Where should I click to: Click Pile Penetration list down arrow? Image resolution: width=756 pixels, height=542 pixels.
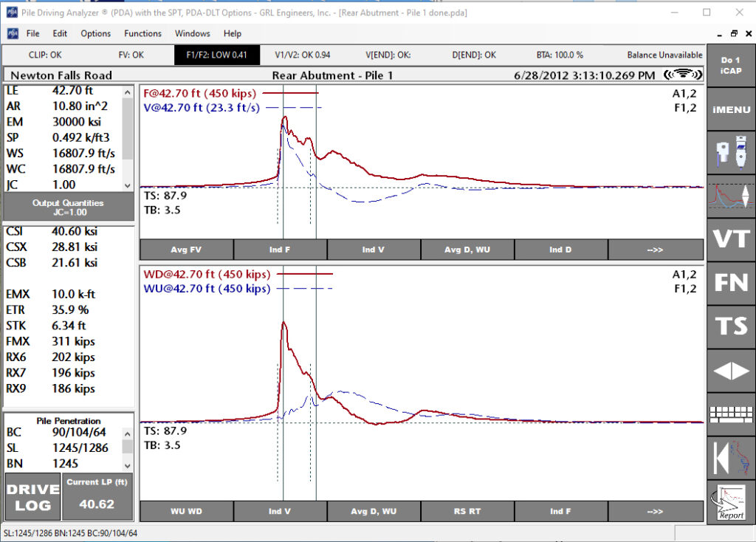127,466
